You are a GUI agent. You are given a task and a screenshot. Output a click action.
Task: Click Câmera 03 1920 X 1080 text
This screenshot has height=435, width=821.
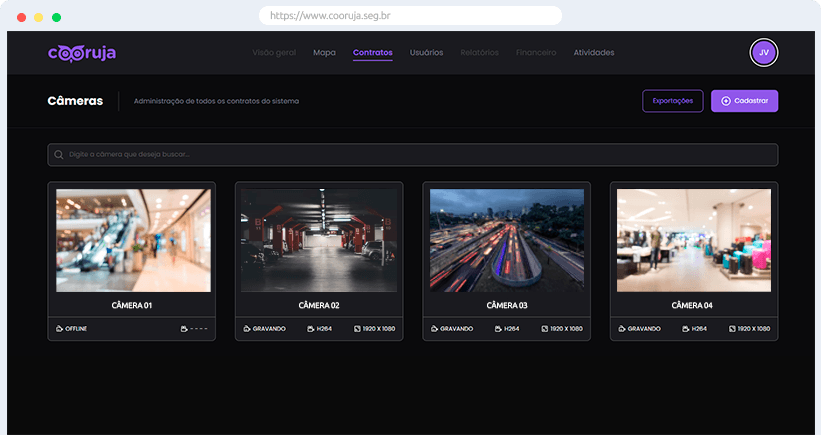(566, 329)
